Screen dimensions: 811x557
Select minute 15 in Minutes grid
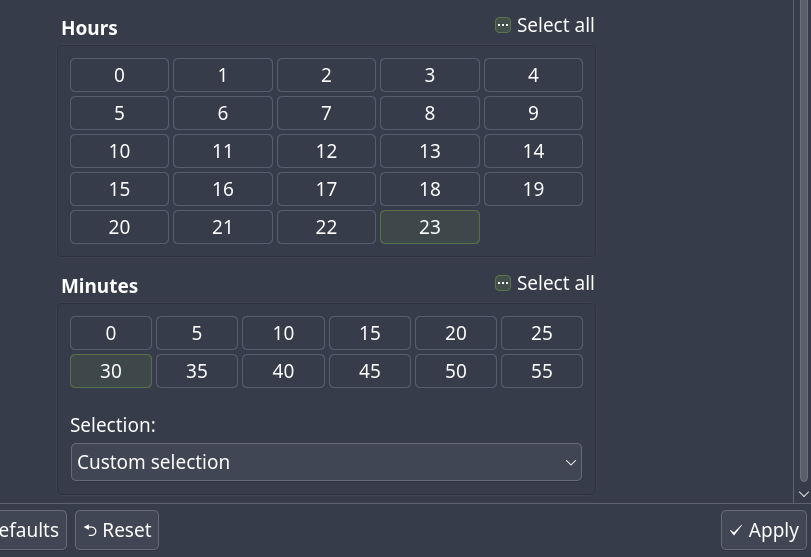(370, 333)
